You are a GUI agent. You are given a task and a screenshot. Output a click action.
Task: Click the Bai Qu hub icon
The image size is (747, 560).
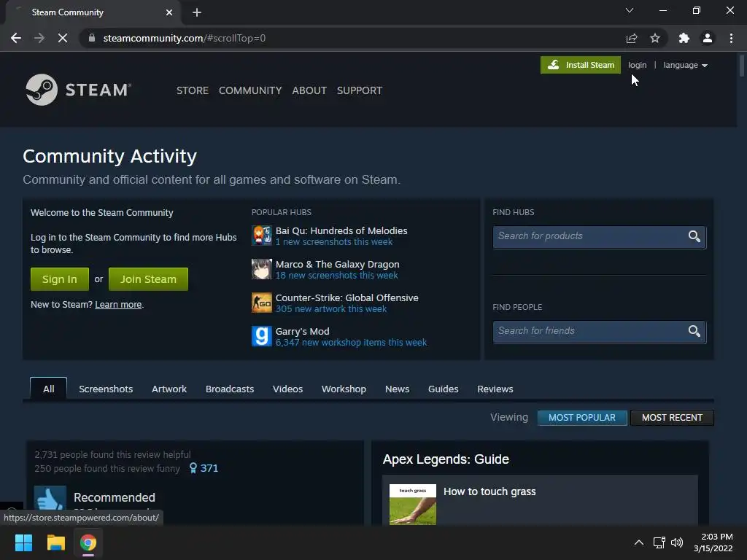[262, 236]
